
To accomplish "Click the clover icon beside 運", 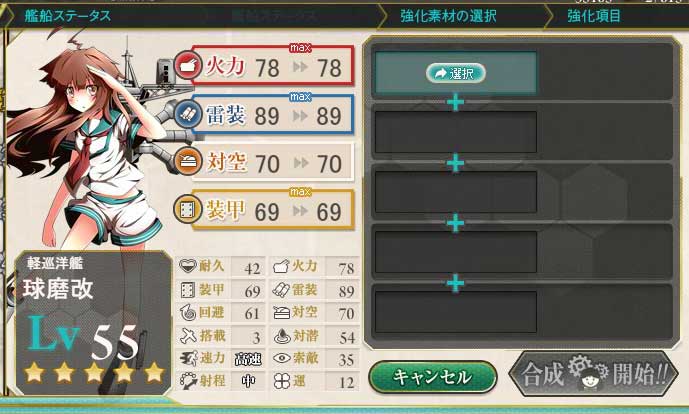I will point(281,381).
